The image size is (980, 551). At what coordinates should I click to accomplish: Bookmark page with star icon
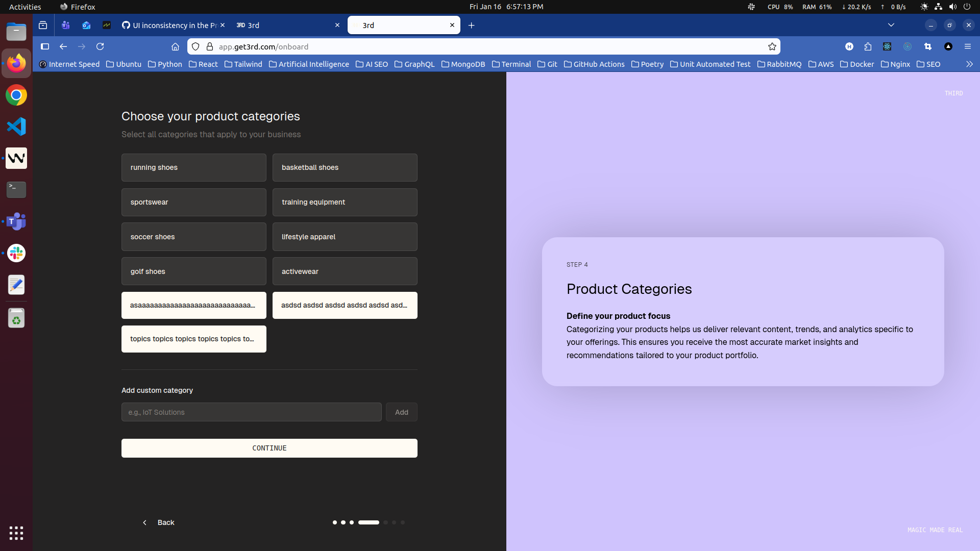[x=772, y=46]
